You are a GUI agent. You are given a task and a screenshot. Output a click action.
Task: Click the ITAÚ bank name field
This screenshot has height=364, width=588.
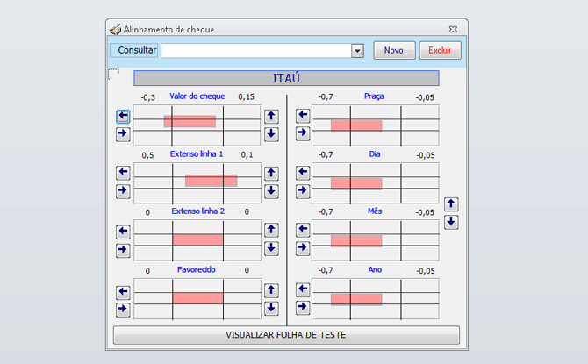[286, 78]
